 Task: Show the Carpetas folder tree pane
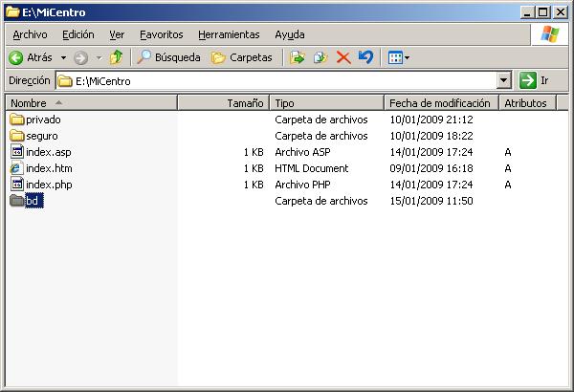point(242,57)
